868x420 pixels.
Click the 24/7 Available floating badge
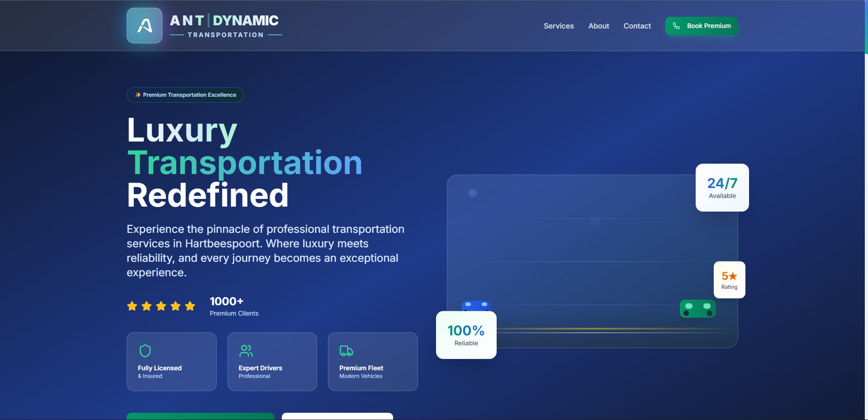pyautogui.click(x=722, y=187)
